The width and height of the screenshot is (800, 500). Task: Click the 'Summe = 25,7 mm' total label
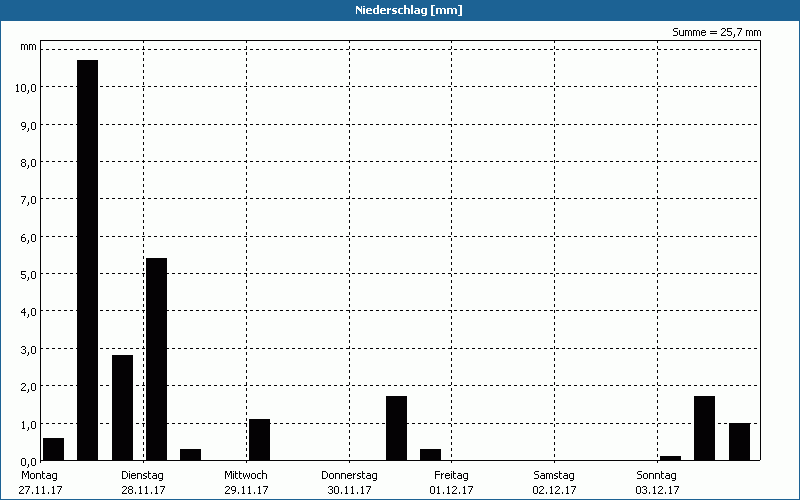(x=716, y=32)
